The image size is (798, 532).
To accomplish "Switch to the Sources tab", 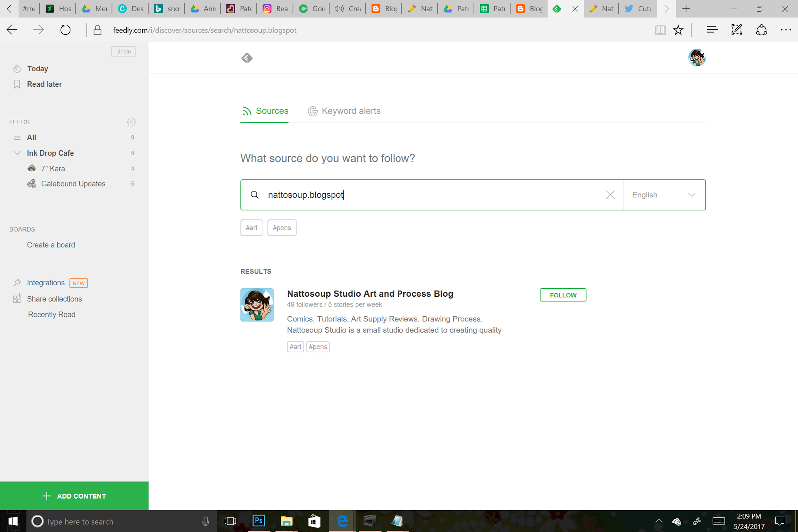I will click(x=265, y=111).
